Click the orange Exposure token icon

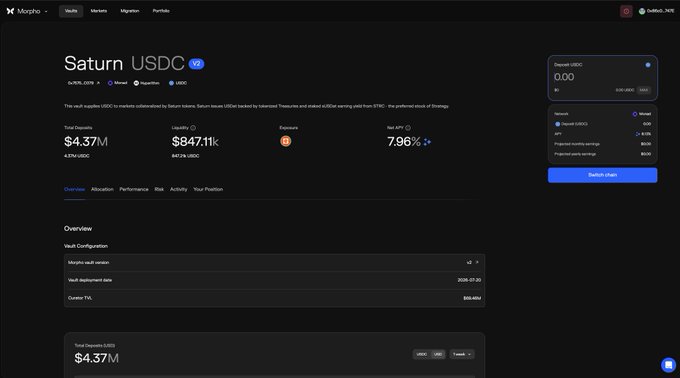point(285,141)
